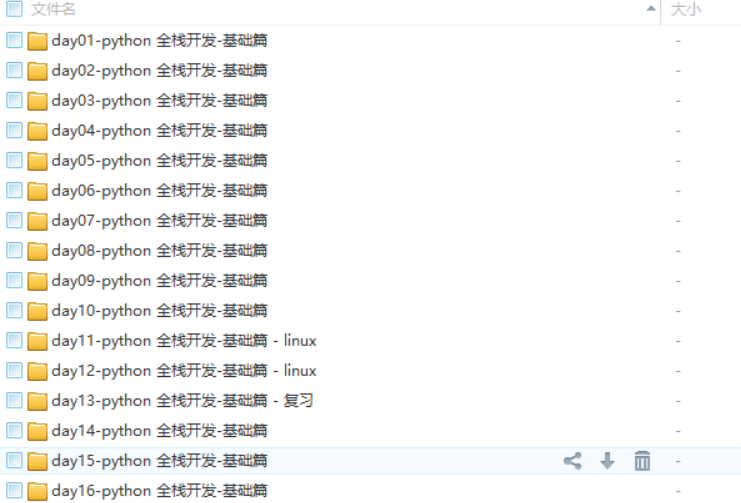The width and height of the screenshot is (741, 503).
Task: Open day02-python 全栈开发-基础篇 folder name
Action: click(x=159, y=70)
